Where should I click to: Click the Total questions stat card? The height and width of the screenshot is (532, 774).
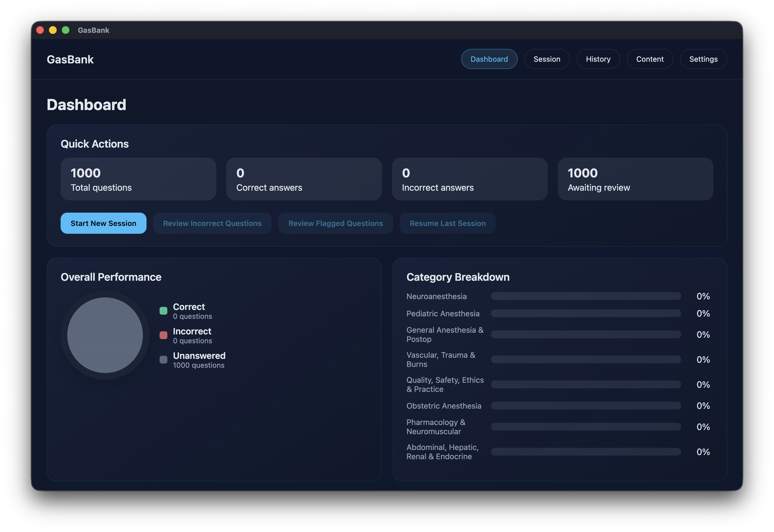pyautogui.click(x=138, y=179)
